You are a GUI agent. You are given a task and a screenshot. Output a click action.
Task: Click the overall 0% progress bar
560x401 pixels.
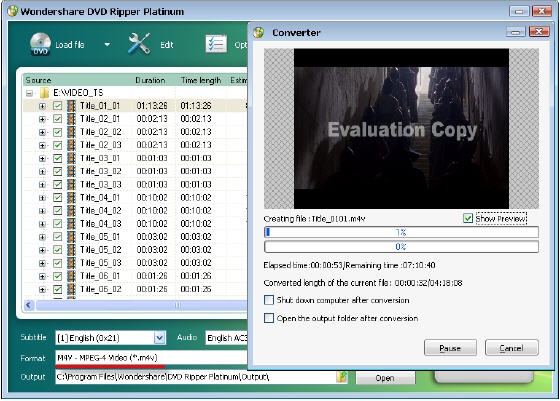(401, 247)
